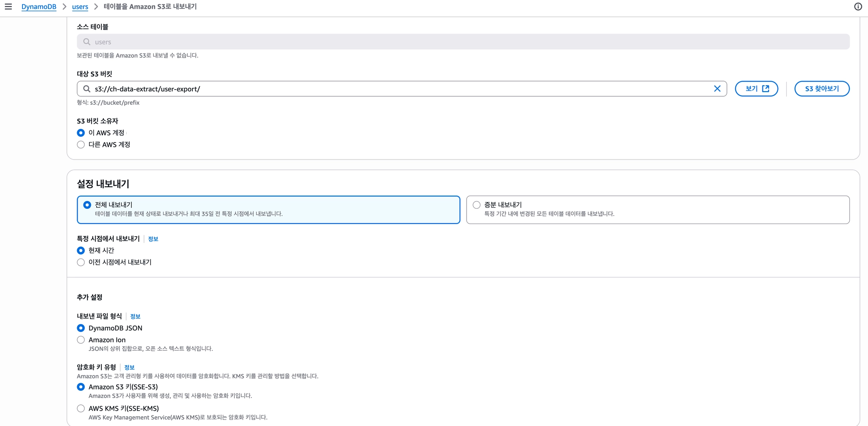This screenshot has height=426, width=868.
Task: Click the S3 버킷 소유자 label
Action: pos(97,121)
